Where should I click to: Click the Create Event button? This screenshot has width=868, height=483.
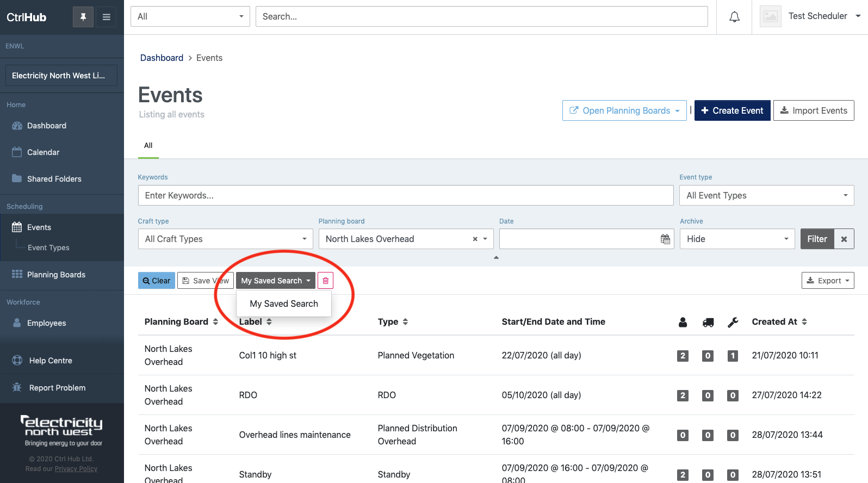coord(732,110)
